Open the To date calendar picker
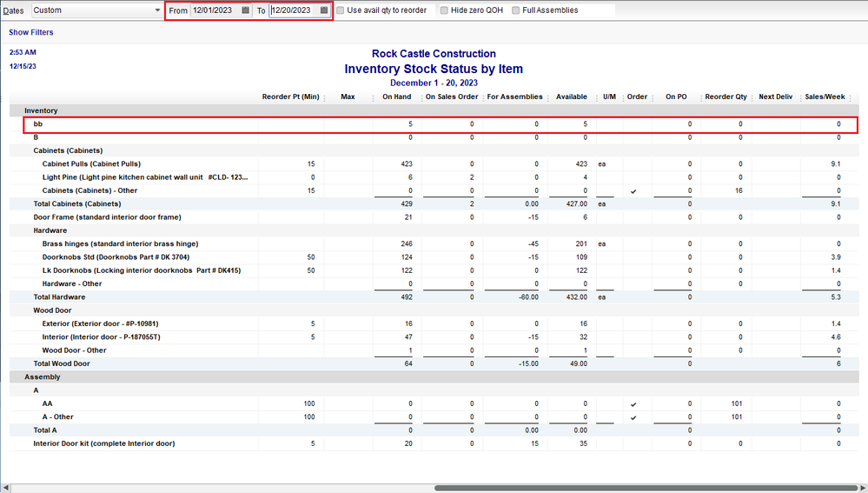 [323, 10]
